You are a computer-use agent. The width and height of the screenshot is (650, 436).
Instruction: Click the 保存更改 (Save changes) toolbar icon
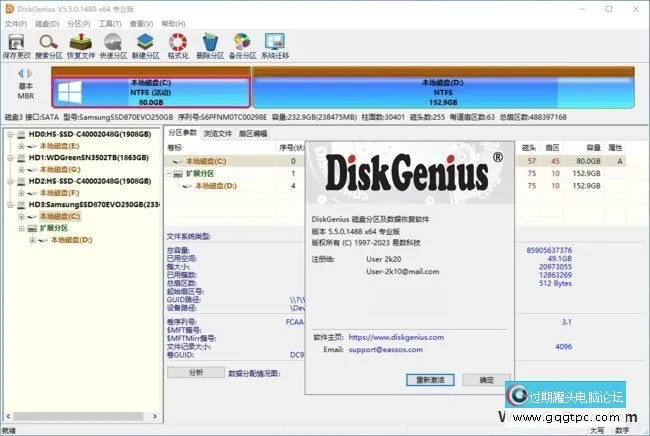pyautogui.click(x=17, y=46)
